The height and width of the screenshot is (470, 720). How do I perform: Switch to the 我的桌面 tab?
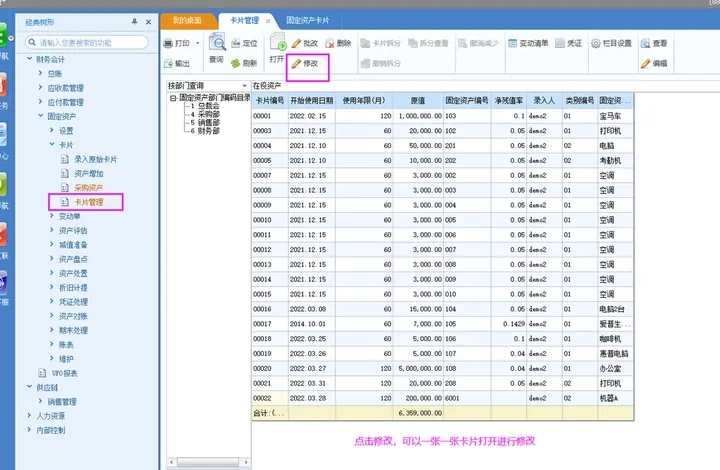click(187, 20)
